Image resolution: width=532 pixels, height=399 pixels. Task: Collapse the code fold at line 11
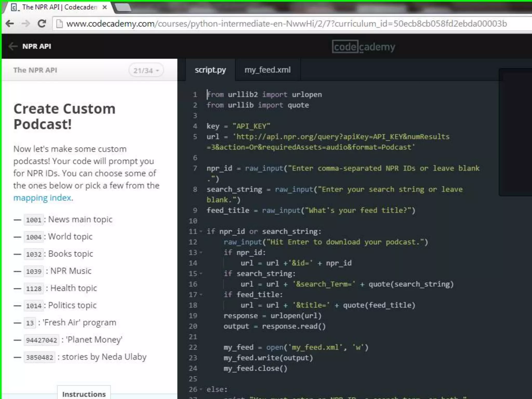[201, 231]
